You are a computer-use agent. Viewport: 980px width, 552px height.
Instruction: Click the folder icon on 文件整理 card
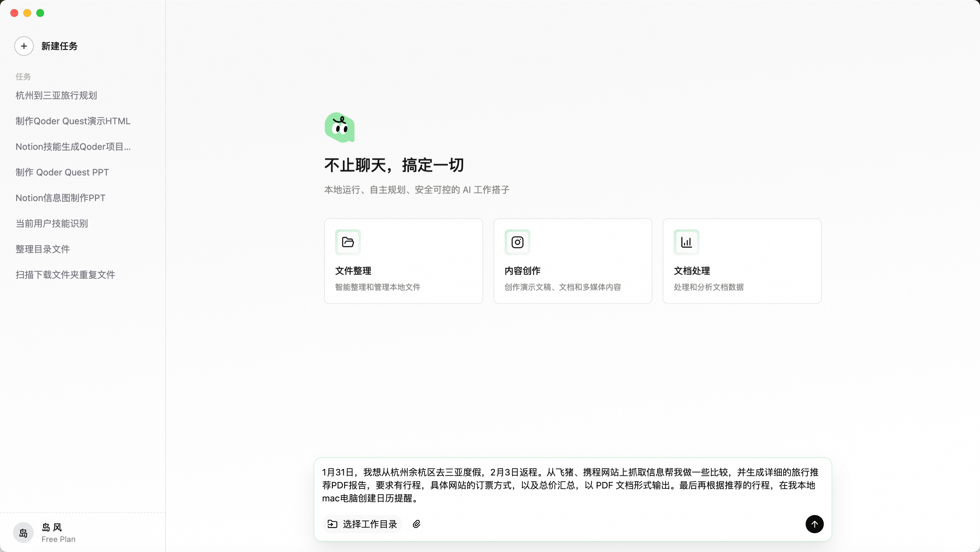[348, 242]
